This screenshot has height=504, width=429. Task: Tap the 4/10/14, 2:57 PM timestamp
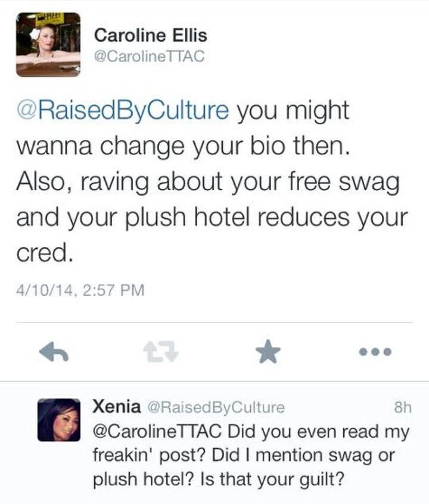pos(80,290)
